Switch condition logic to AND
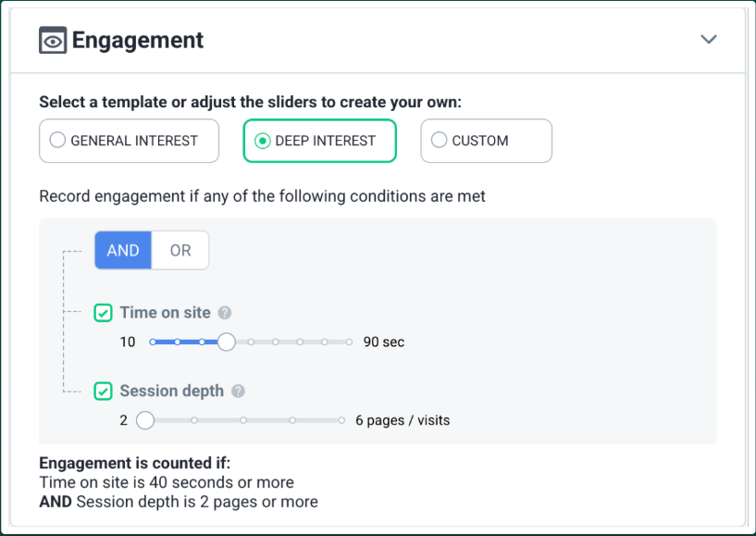Screen dimensions: 756x536 coord(123,251)
